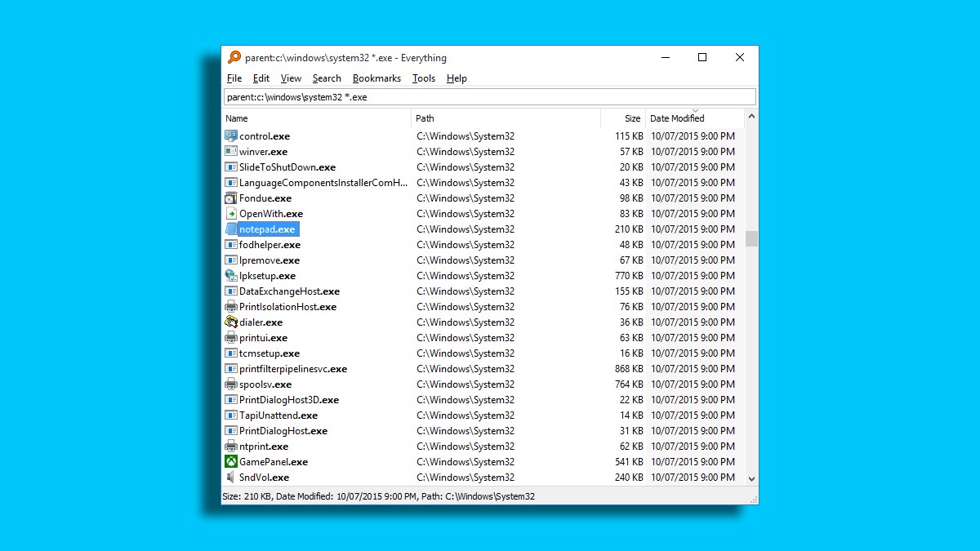Click the PrintDialogHost3D.exe icon

click(231, 400)
